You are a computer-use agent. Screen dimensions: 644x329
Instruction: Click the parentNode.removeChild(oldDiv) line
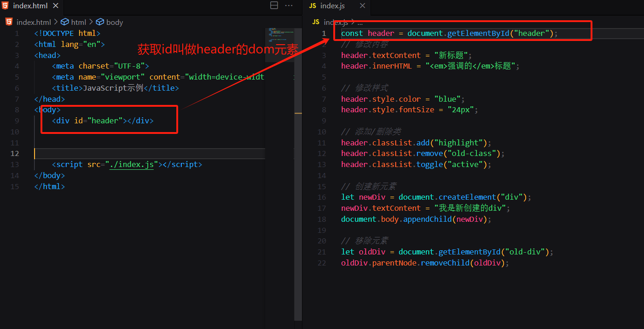click(425, 263)
